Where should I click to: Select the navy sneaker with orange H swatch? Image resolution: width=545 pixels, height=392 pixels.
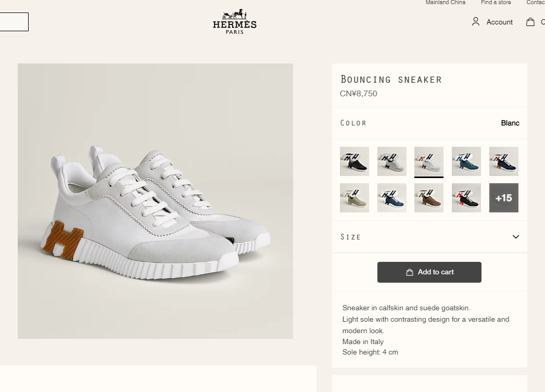click(x=504, y=161)
